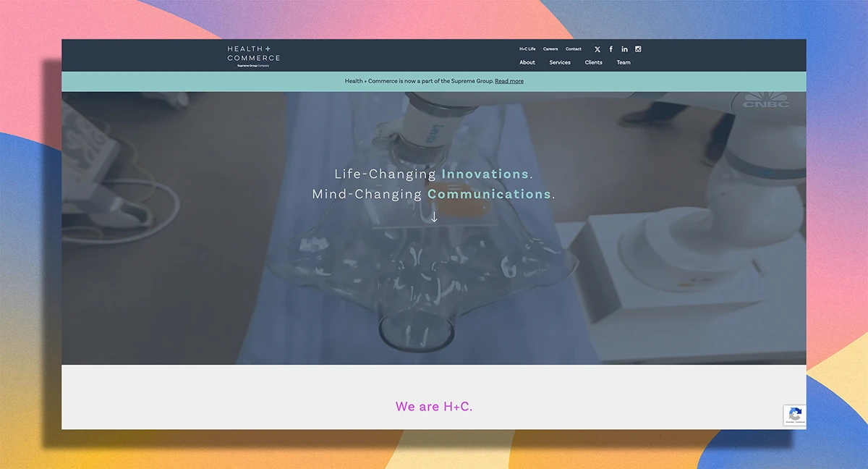This screenshot has height=469, width=868.
Task: Click the "Communications" highlighted word
Action: click(490, 194)
